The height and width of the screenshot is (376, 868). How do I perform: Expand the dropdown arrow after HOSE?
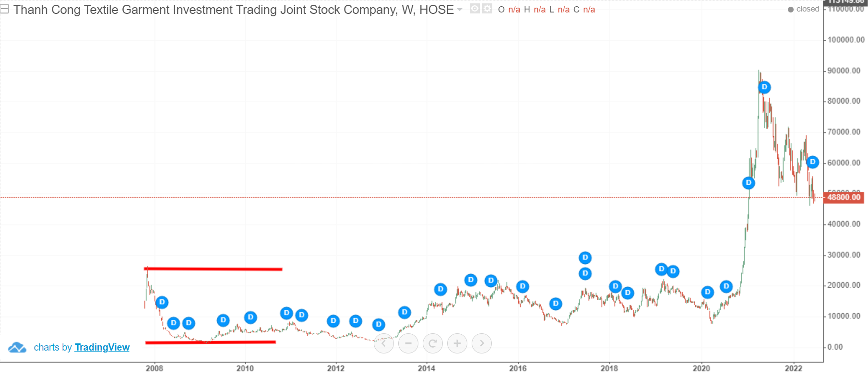coord(460,10)
